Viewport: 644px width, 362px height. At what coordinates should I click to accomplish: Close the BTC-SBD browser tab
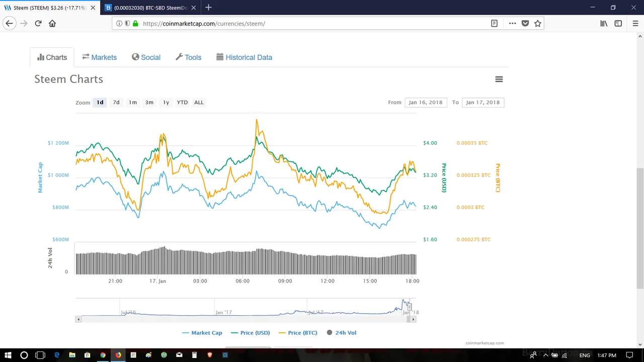pyautogui.click(x=194, y=8)
